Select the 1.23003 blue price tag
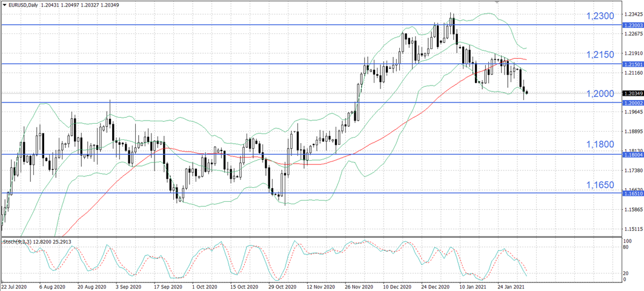Image resolution: width=644 pixels, height=291 pixels. [x=633, y=25]
